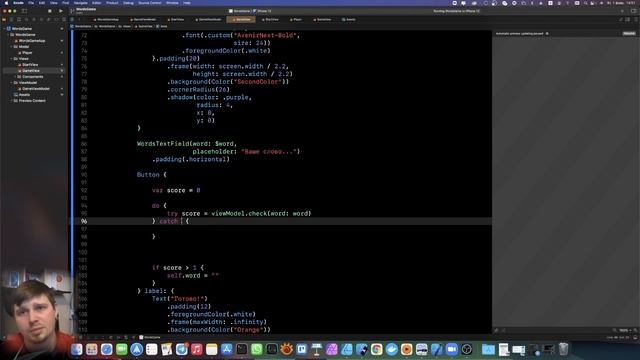The image size is (640, 360).
Task: Open the Test navigator tab
Action: point(41,19)
